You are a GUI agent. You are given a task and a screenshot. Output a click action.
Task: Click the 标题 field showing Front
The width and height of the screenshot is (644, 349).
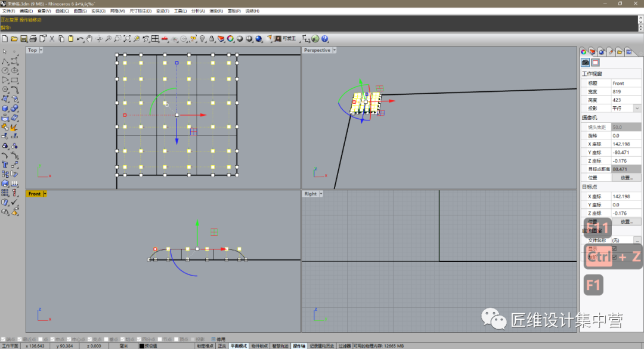tap(626, 84)
